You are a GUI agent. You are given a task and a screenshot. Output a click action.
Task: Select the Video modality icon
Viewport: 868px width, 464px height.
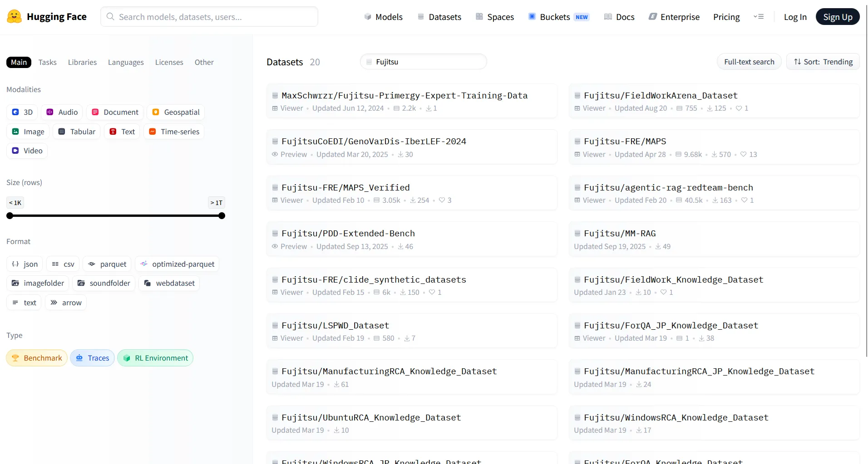click(15, 151)
